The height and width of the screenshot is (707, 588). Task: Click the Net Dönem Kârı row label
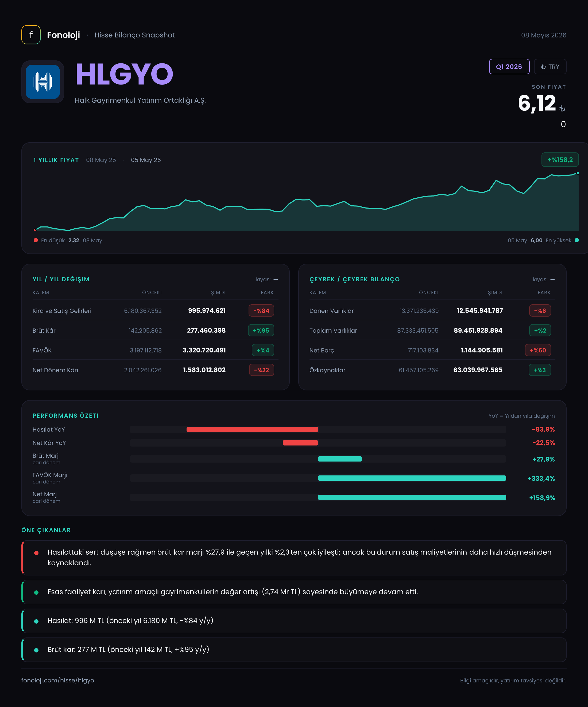[55, 370]
